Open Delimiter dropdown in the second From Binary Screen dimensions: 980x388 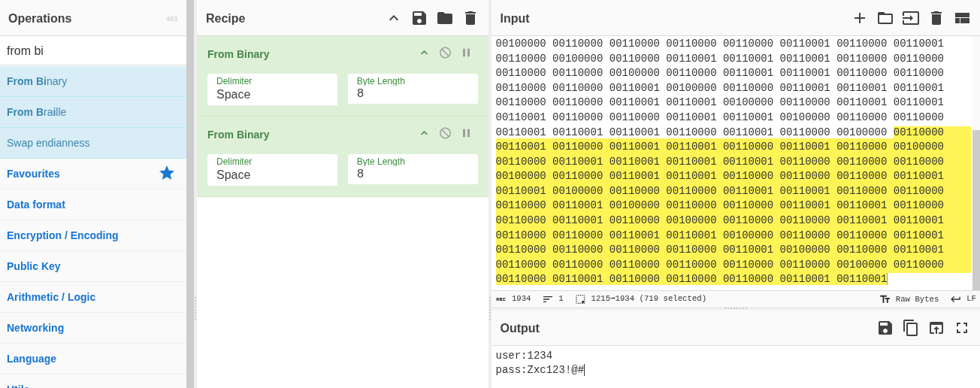[272, 170]
